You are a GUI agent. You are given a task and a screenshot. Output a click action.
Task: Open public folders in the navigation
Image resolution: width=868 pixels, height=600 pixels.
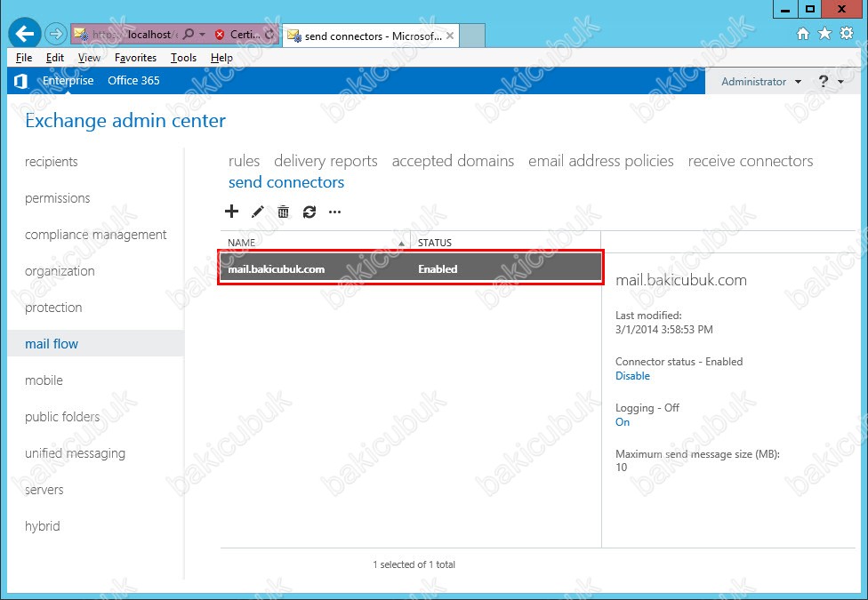[x=62, y=417]
